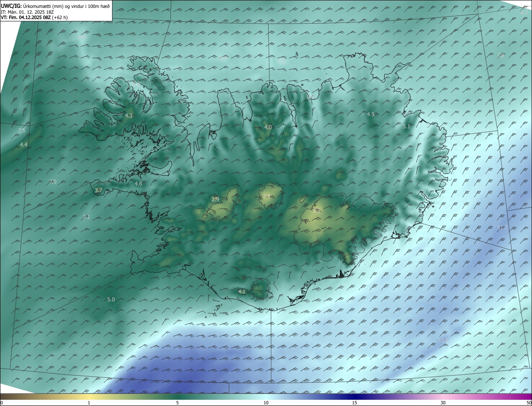Click the 7.0 value label
Screen dimensions: 532x406
[x=53, y=181]
